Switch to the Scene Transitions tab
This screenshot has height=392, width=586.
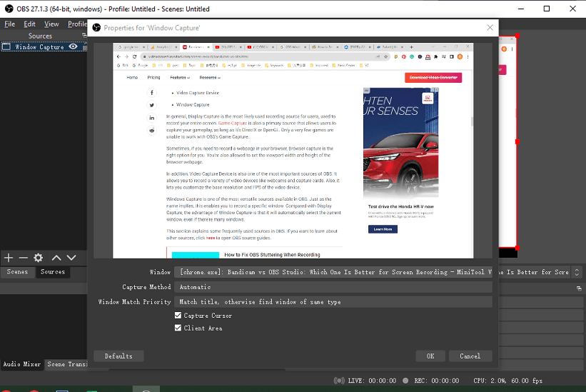pyautogui.click(x=66, y=364)
